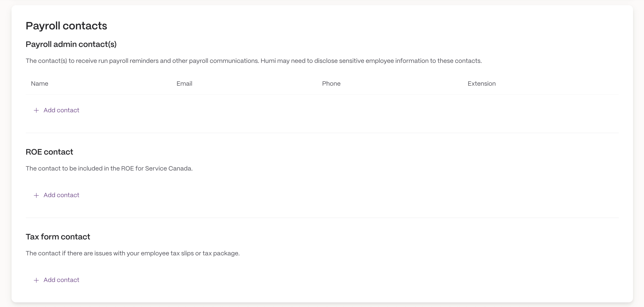This screenshot has width=644, height=307.
Task: Add contact for the ROE section
Action: pos(56,195)
